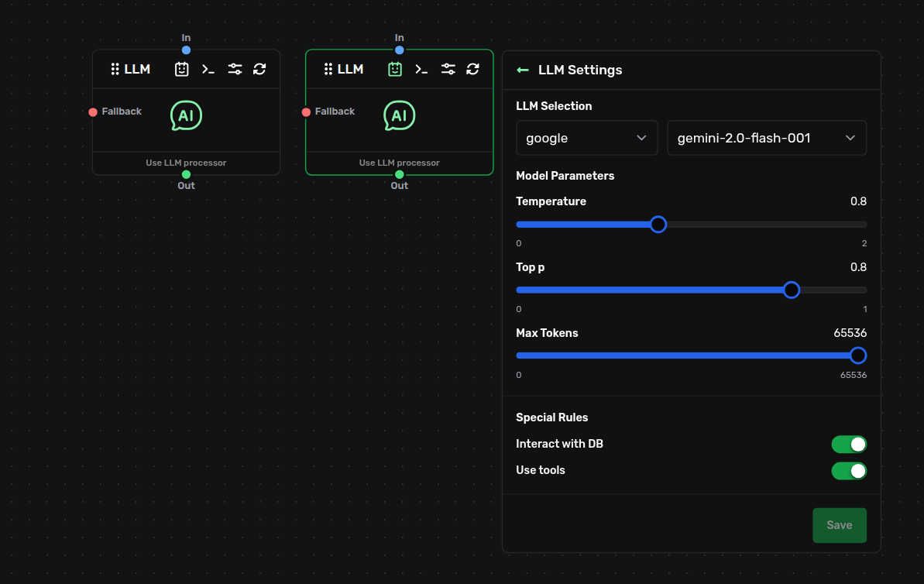Click LLM title of selected node
This screenshot has height=584, width=924.
351,70
